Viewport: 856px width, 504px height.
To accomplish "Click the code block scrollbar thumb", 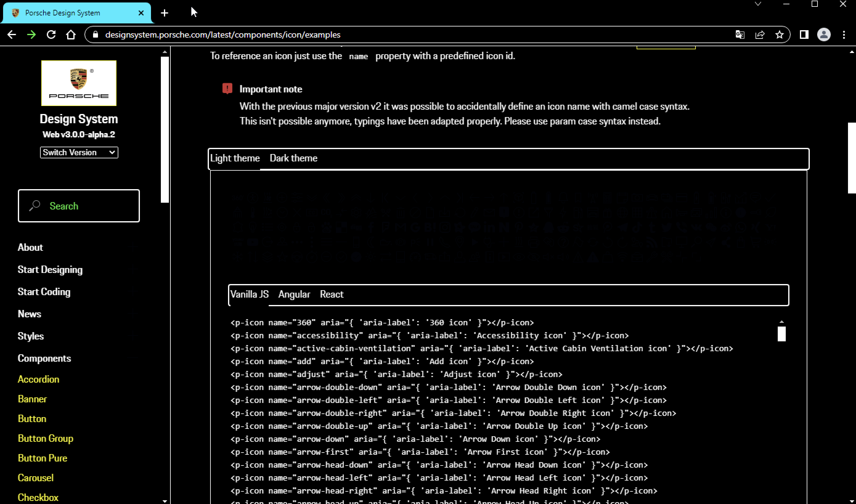I will click(x=781, y=334).
